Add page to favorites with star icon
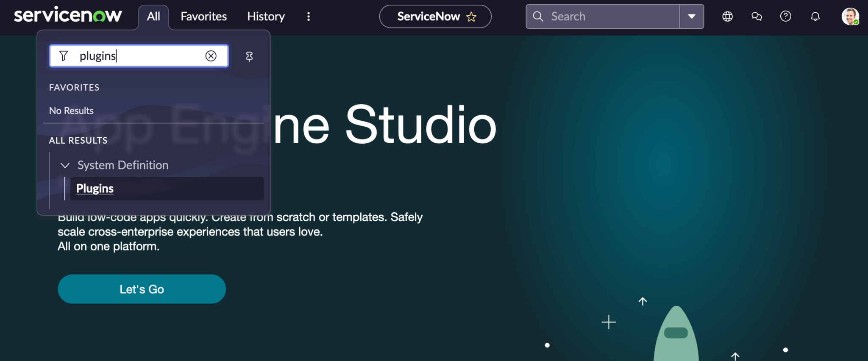The width and height of the screenshot is (868, 361). coord(471,17)
